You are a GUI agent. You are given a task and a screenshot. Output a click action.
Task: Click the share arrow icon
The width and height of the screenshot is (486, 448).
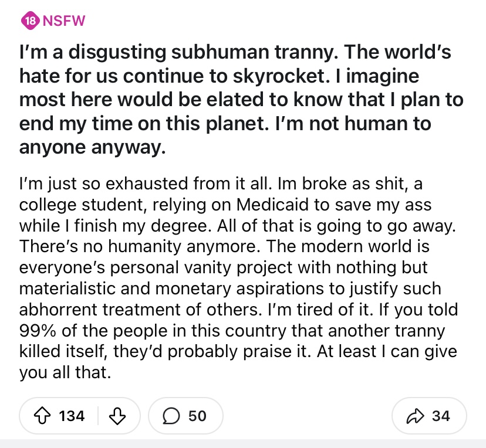coord(415,416)
